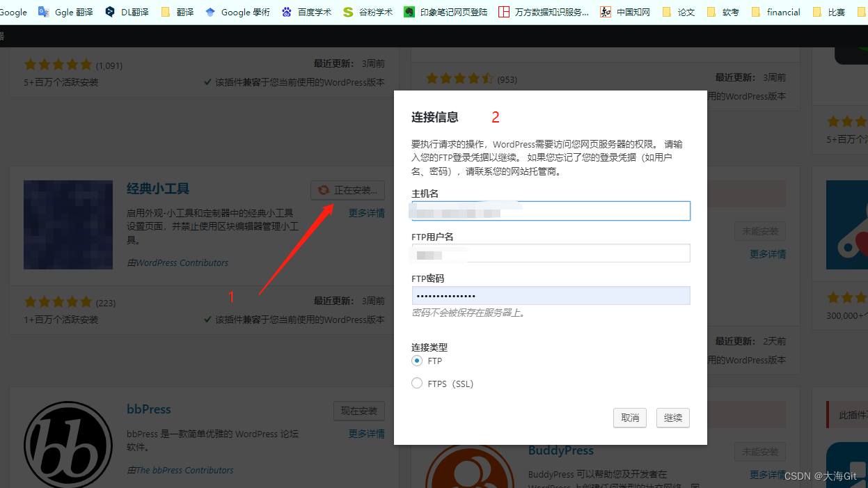The image size is (868, 488).
Task: Select the FTPS (SSL) connection type radio
Action: (417, 383)
